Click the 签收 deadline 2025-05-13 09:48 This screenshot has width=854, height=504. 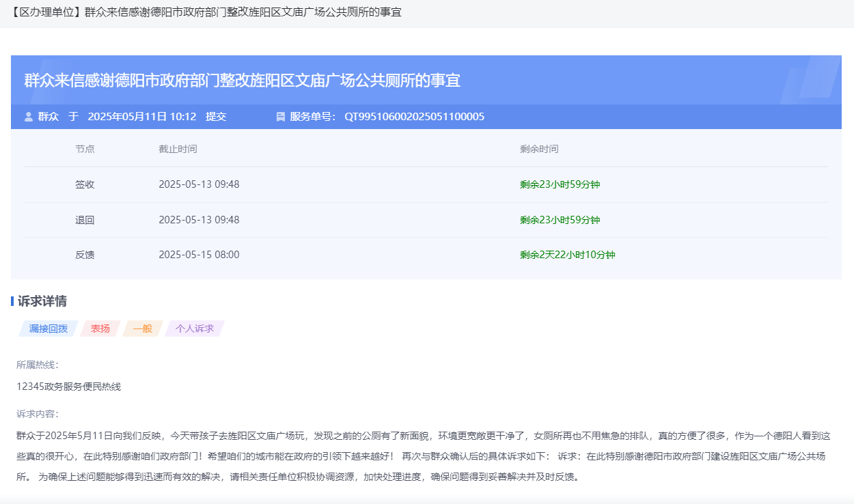coord(199,184)
